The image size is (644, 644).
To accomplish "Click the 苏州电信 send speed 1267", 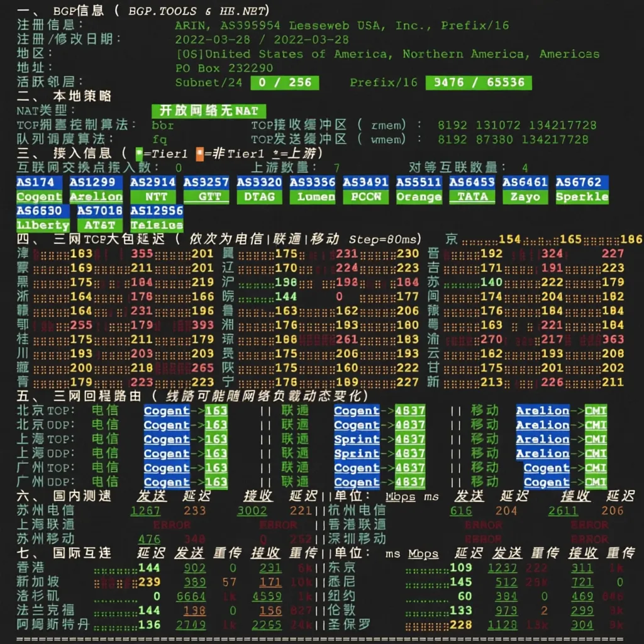I will pyautogui.click(x=145, y=511).
